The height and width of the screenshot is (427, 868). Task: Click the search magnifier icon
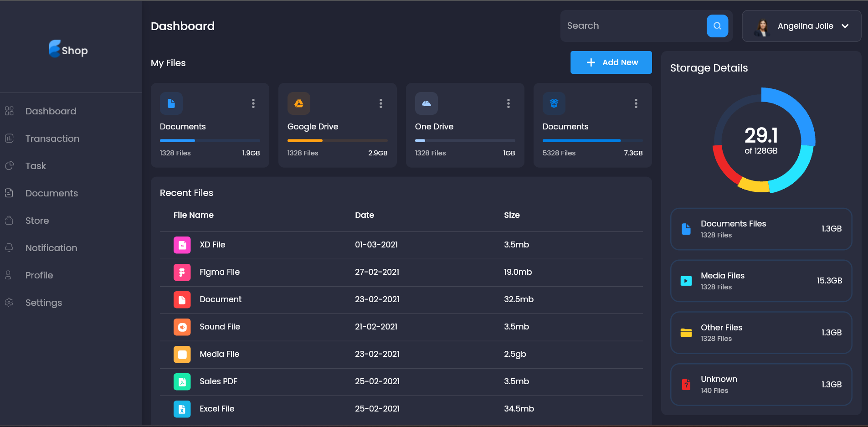717,26
